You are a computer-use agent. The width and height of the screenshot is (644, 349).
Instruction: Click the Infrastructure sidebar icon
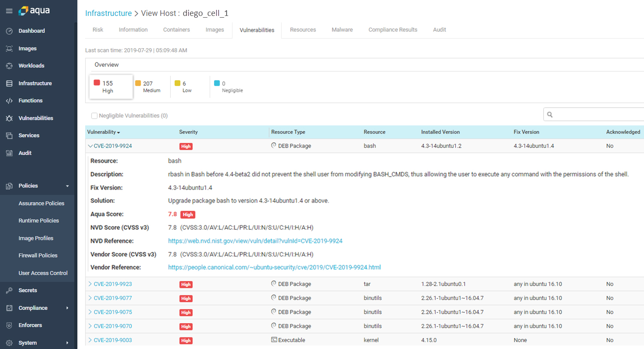9,83
